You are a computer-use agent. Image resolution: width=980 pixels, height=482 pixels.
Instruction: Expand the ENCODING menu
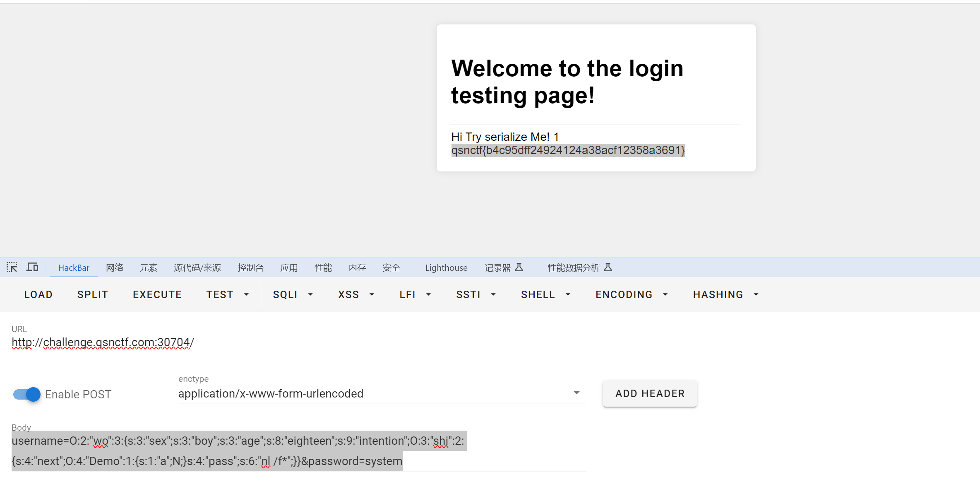[x=632, y=294]
